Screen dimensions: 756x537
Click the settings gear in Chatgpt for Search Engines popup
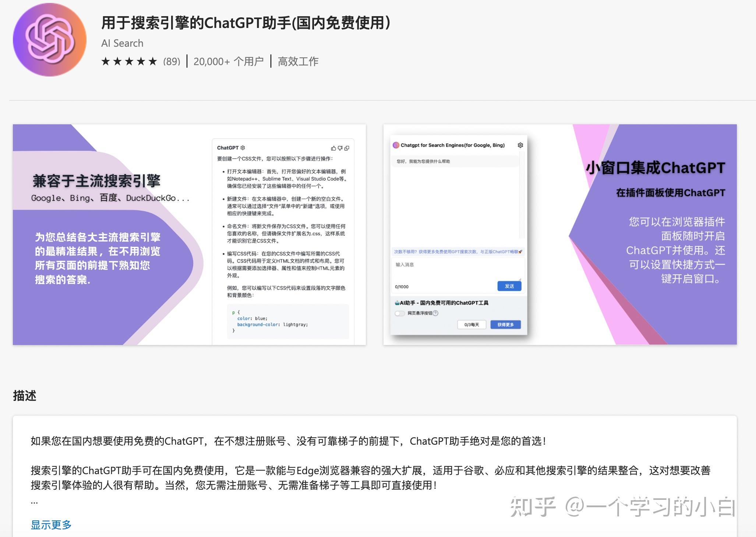(x=520, y=145)
